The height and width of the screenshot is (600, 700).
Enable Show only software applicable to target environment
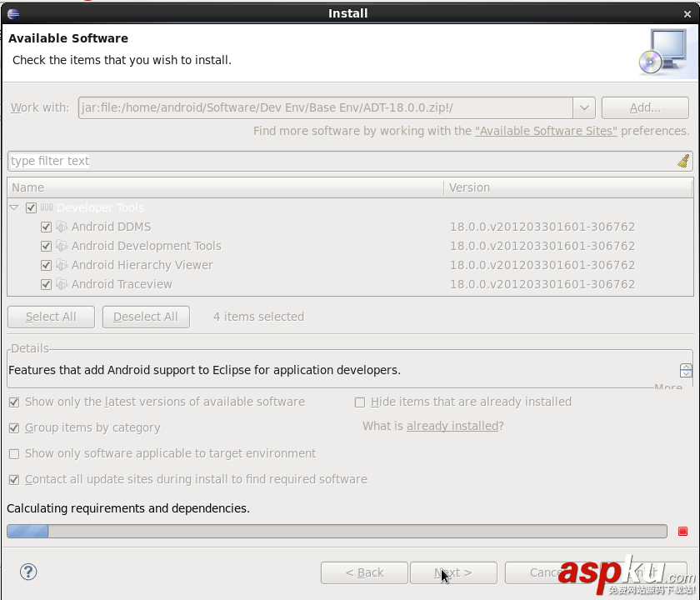pos(14,454)
